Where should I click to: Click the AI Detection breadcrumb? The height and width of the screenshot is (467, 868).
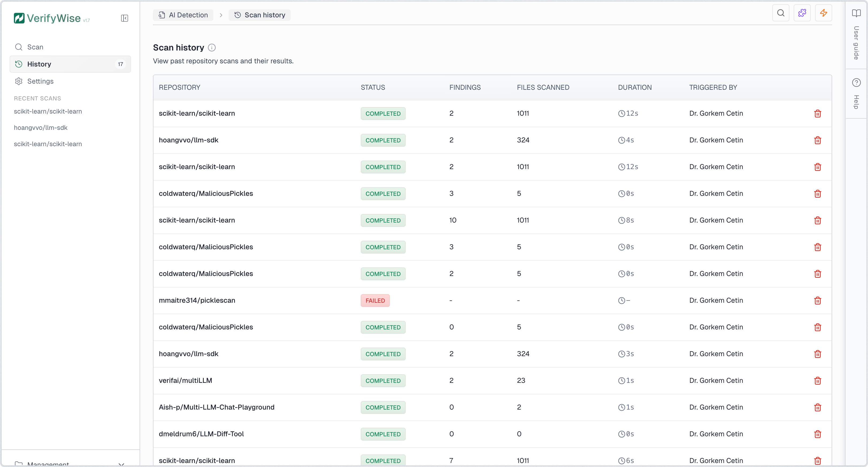click(x=183, y=15)
